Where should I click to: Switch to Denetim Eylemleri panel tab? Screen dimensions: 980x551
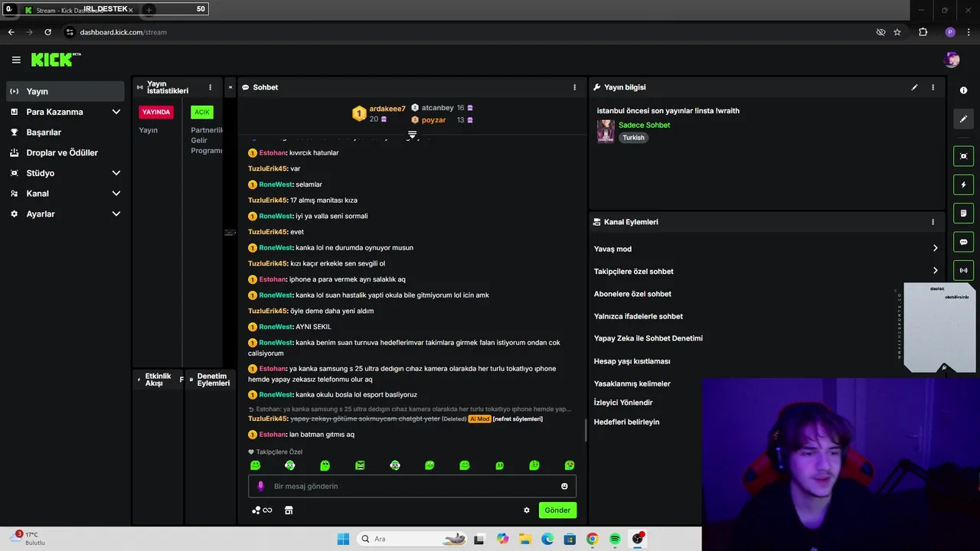tap(213, 380)
